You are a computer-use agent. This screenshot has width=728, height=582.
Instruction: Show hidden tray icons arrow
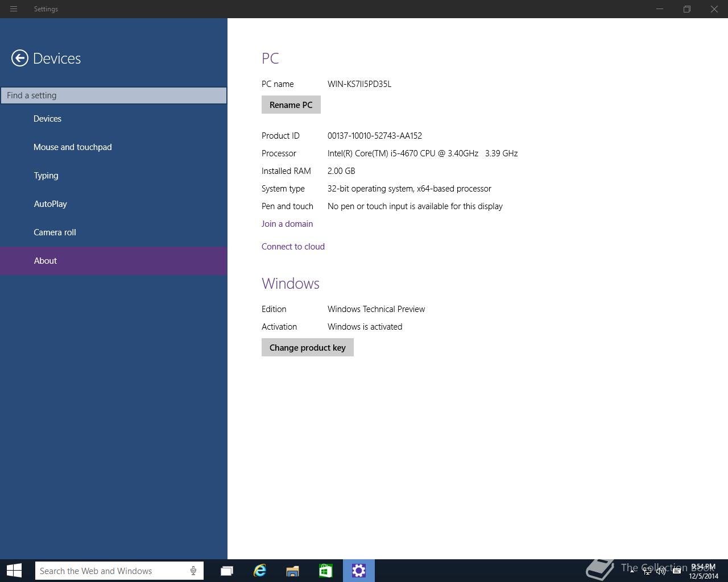632,571
